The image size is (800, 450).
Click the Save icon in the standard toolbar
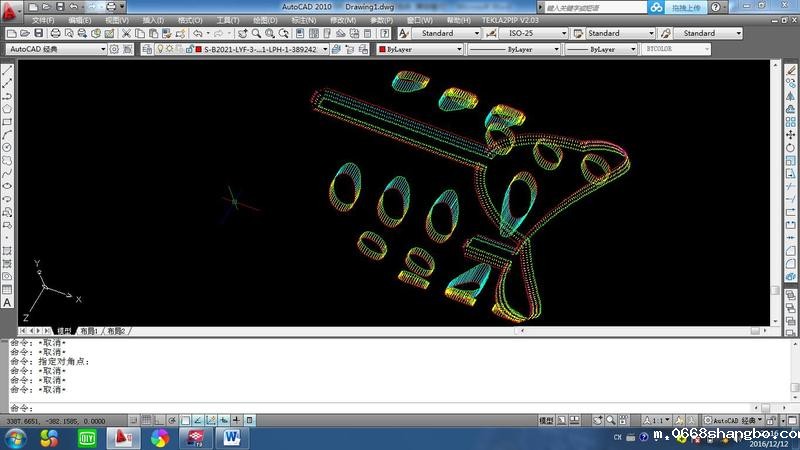point(38,33)
